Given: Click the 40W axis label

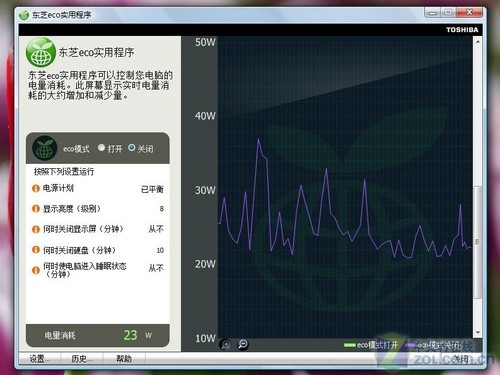Looking at the screenshot, I should 205,116.
